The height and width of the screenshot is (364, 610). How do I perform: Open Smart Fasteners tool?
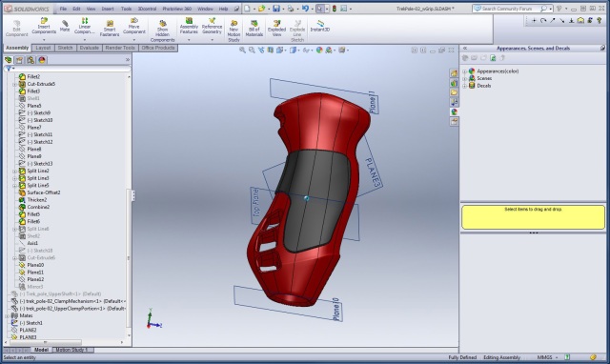click(x=110, y=29)
